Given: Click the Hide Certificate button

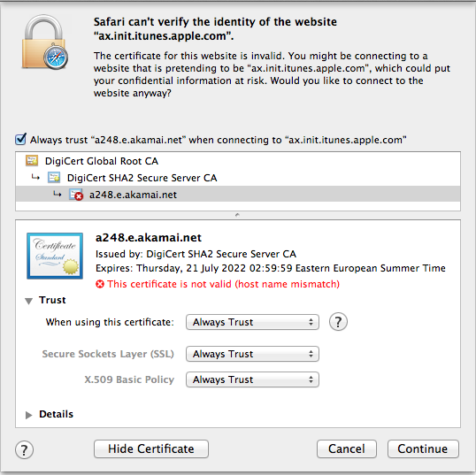Looking at the screenshot, I should point(151,448).
